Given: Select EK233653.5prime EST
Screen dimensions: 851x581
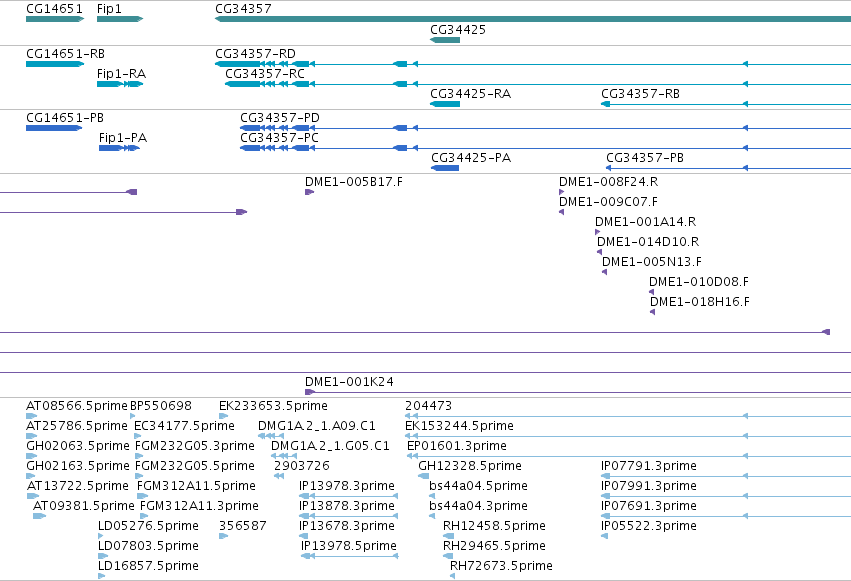Looking at the screenshot, I should (x=224, y=416).
